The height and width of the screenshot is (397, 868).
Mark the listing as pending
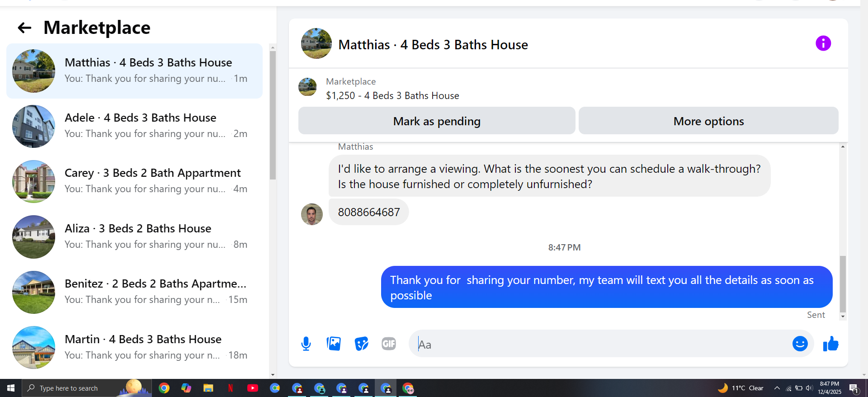pos(437,121)
